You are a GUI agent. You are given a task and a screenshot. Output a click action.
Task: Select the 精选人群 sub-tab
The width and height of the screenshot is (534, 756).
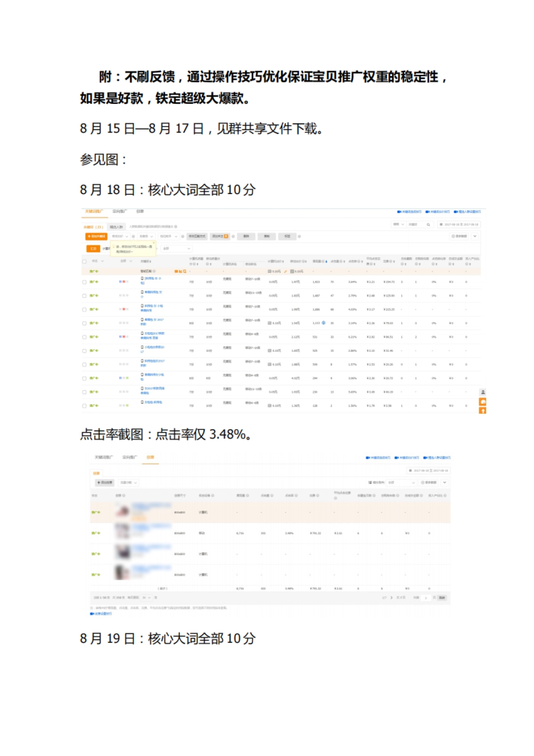click(x=117, y=227)
